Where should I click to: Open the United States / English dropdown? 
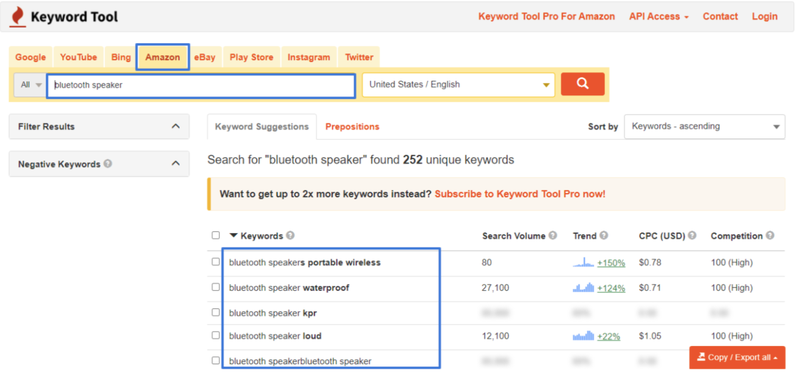[459, 85]
